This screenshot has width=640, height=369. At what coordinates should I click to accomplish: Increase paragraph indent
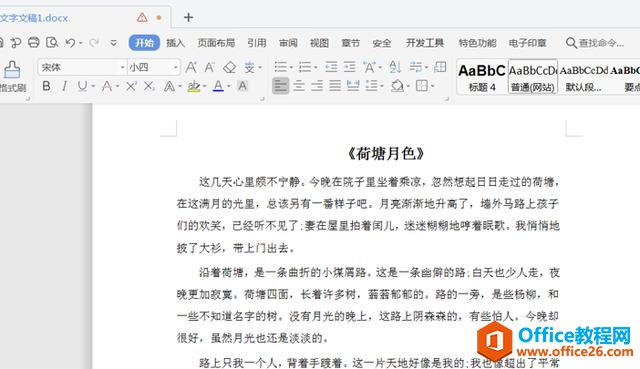(349, 67)
